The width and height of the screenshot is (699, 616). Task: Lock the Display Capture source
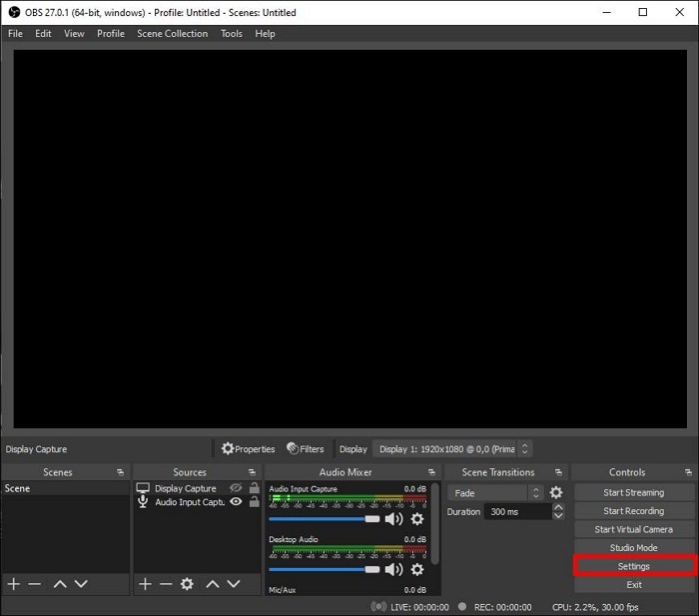pyautogui.click(x=254, y=487)
